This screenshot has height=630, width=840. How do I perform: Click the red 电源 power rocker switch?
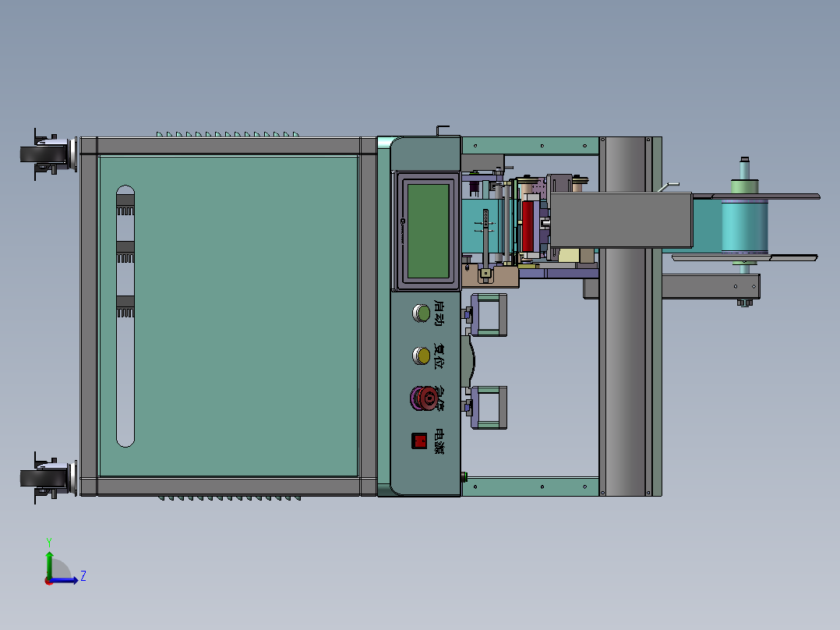click(419, 441)
